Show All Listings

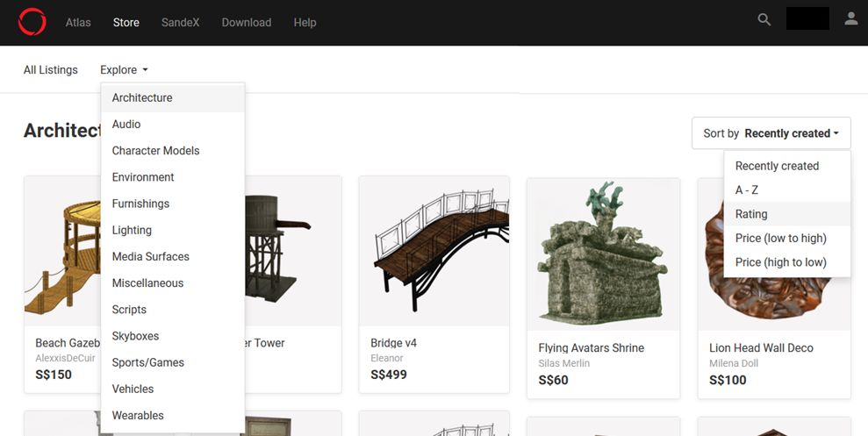pos(50,70)
